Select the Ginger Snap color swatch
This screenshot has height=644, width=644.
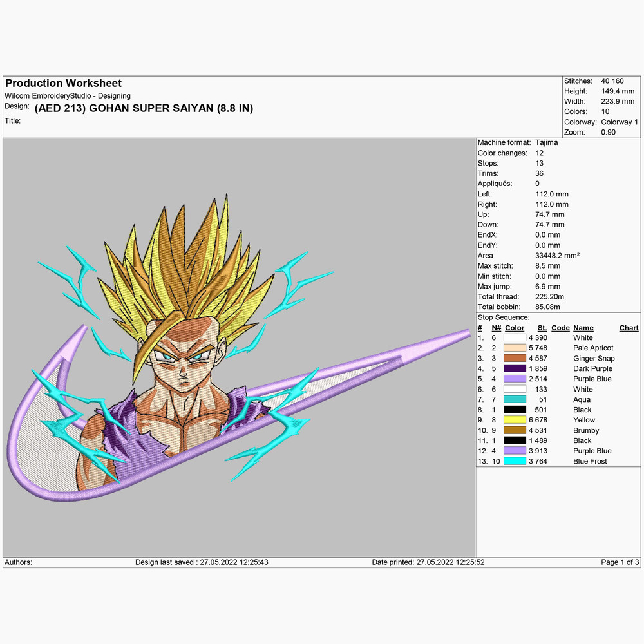[x=515, y=358]
